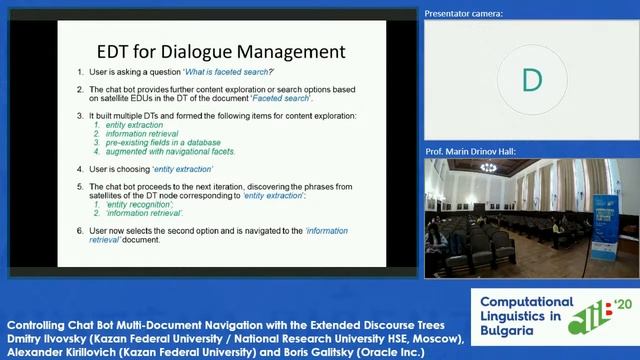Click the 'Presentator camera:' label
The width and height of the screenshot is (640, 360).
coord(464,13)
